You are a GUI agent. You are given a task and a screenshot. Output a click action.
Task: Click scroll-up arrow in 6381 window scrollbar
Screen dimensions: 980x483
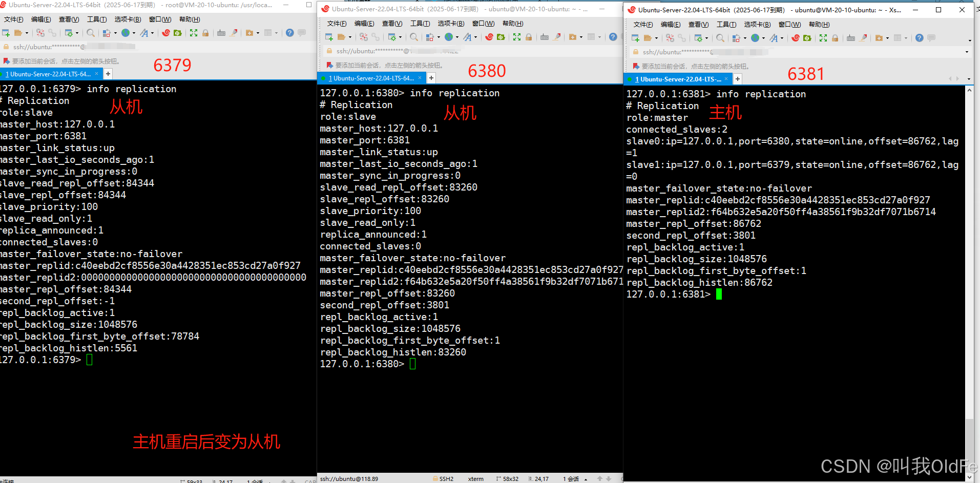coord(969,90)
